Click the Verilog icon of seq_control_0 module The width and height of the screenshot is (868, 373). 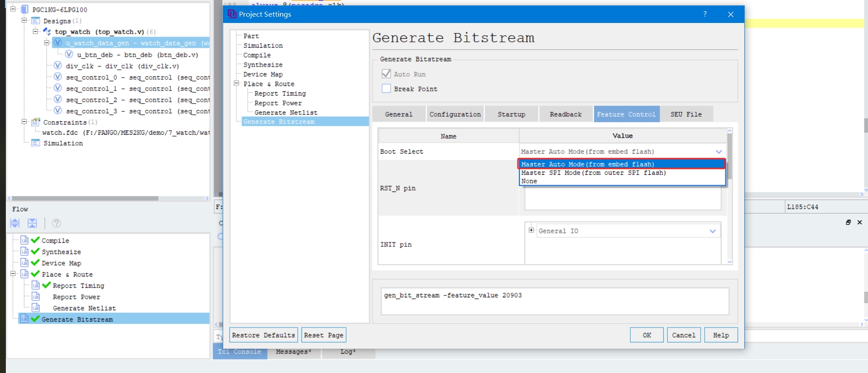click(x=58, y=77)
